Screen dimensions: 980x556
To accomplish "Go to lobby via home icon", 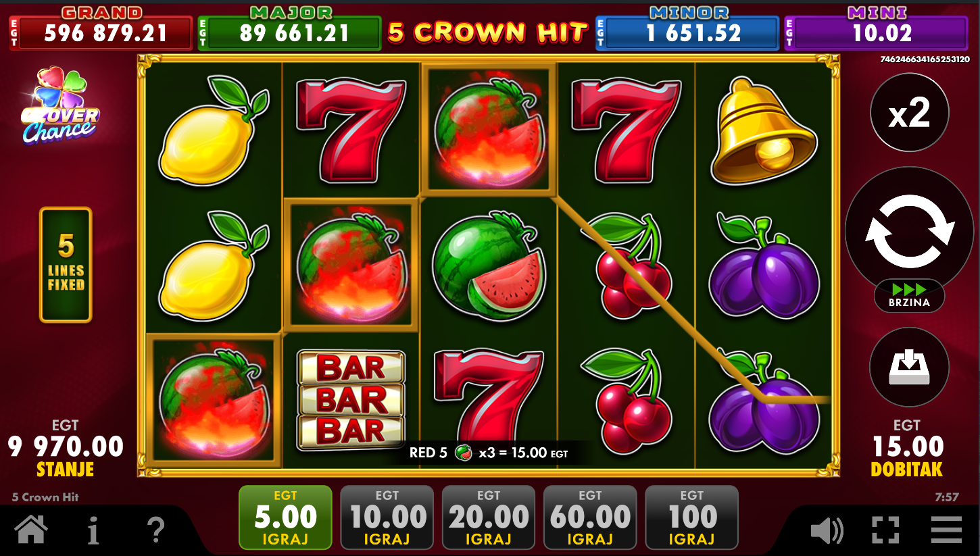I will 32,530.
